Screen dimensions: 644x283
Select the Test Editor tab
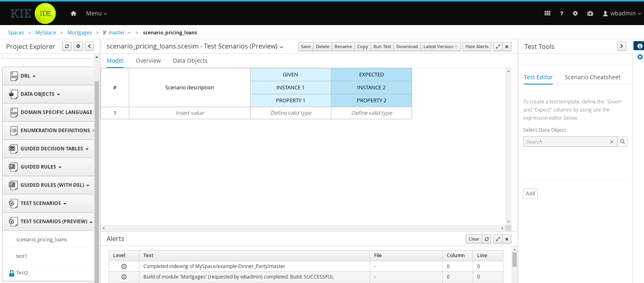pyautogui.click(x=538, y=77)
